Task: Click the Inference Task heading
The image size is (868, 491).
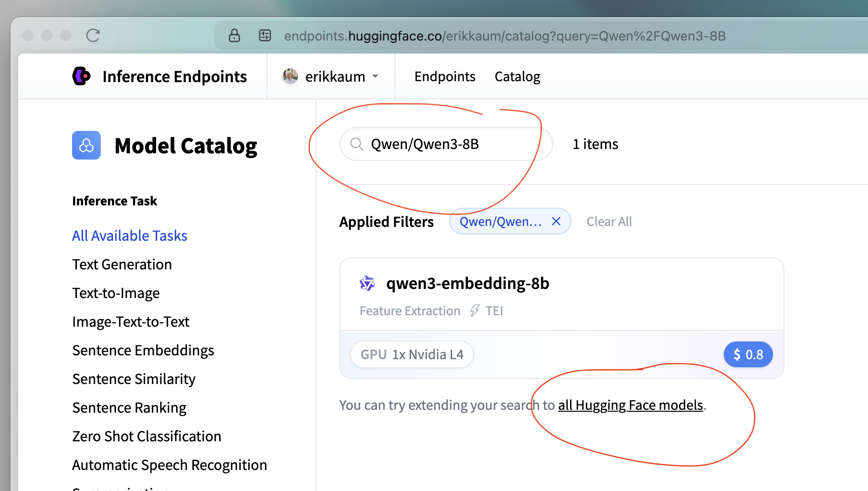Action: (x=115, y=201)
